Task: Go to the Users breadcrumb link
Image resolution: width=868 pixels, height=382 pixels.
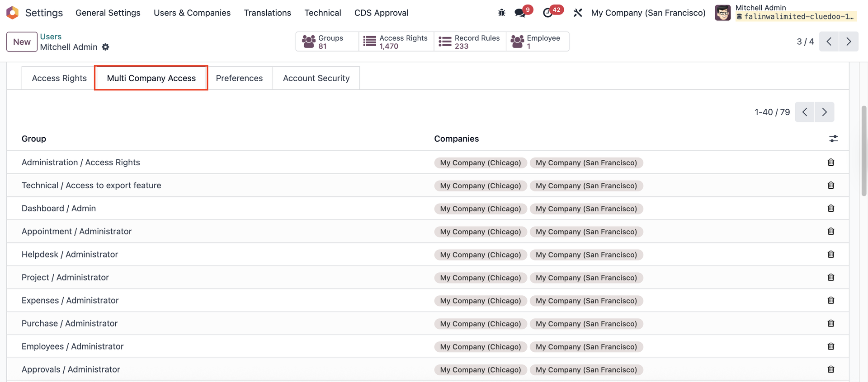Action: pyautogui.click(x=51, y=37)
